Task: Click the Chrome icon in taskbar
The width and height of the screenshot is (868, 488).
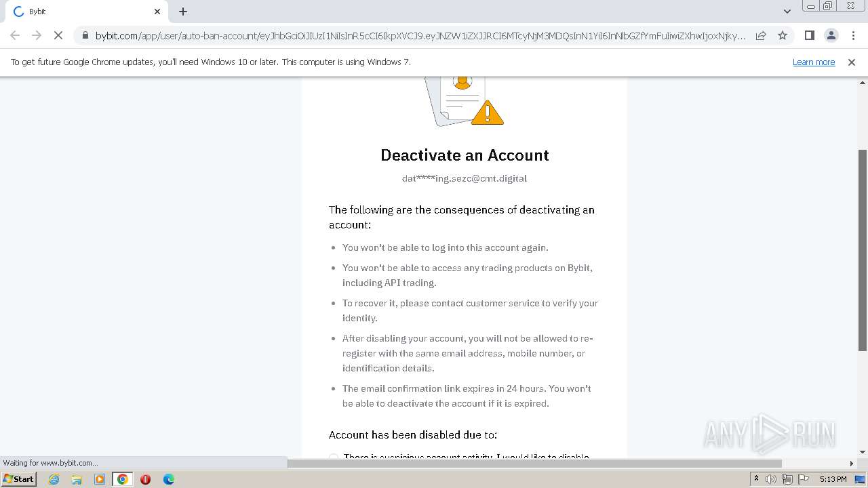Action: coord(122,479)
